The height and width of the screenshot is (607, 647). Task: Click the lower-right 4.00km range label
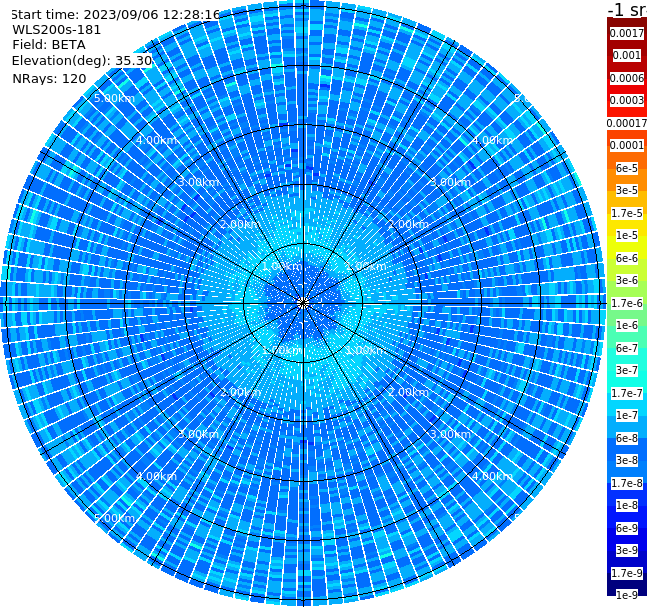492,476
